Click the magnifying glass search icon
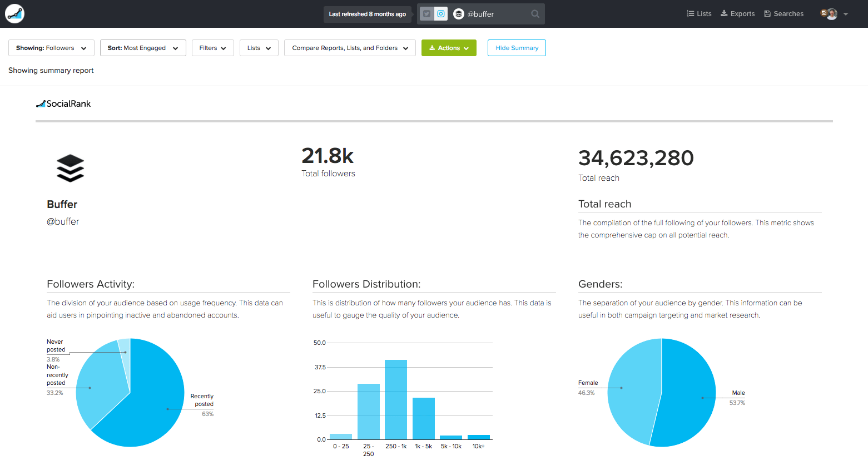Screen dimensions: 868x465 534,13
